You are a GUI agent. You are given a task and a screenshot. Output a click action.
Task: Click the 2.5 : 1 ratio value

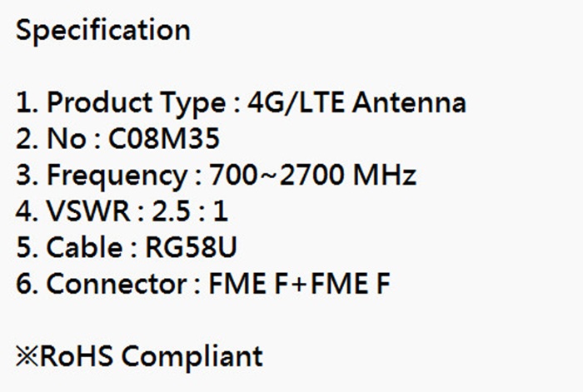(x=189, y=211)
